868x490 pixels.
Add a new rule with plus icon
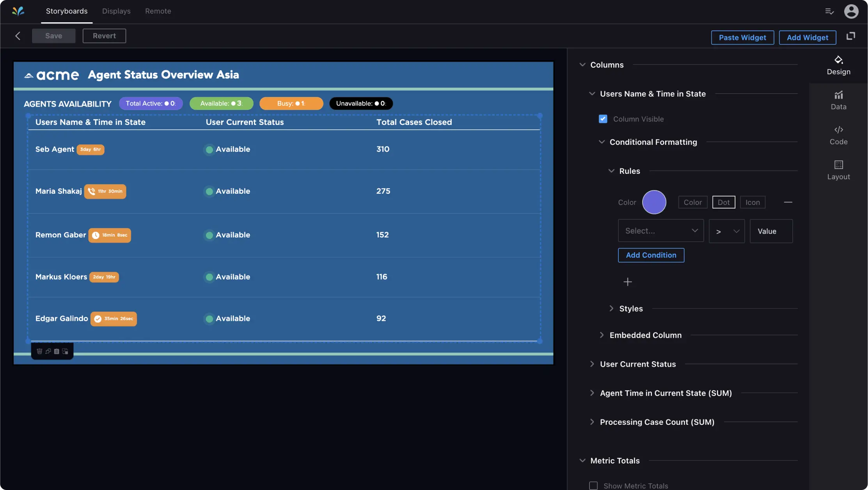point(627,282)
